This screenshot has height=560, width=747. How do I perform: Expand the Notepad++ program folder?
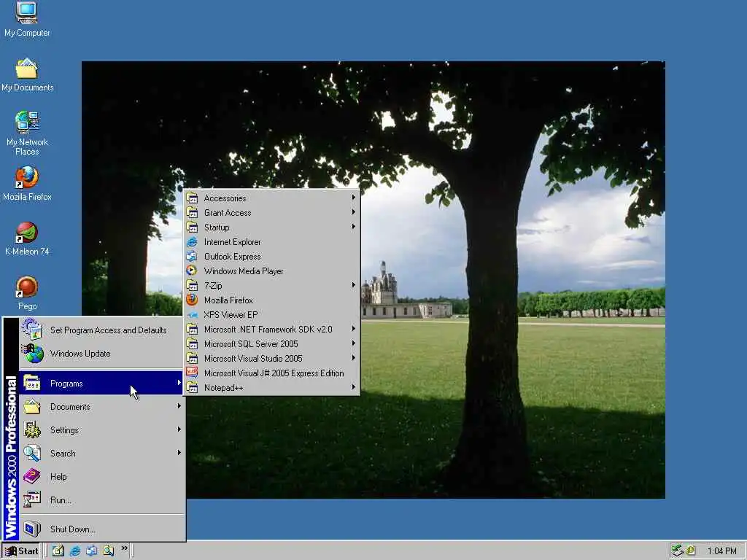tap(271, 388)
